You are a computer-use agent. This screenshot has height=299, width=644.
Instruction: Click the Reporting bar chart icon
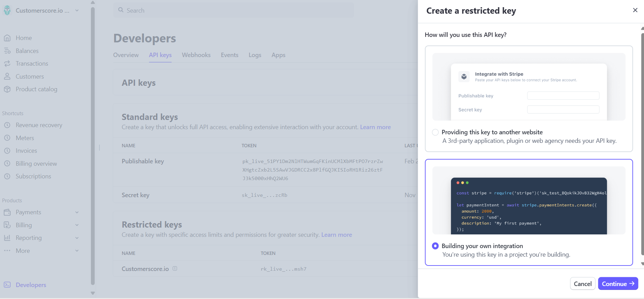[7, 238]
